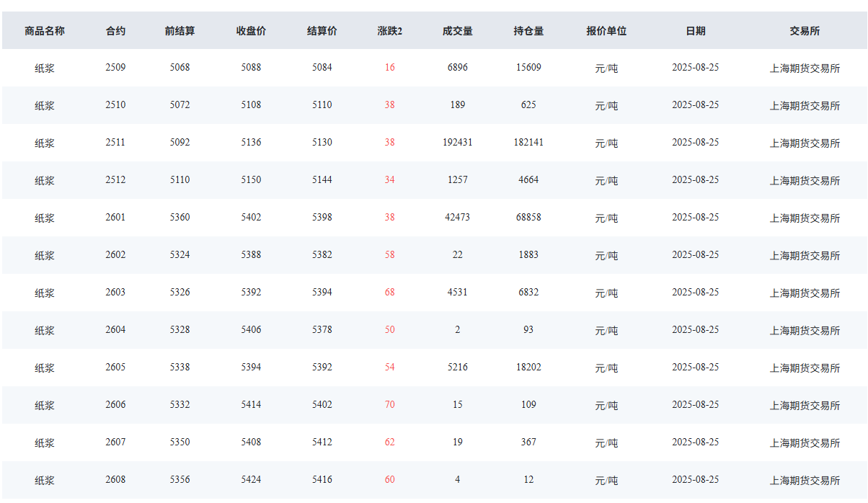Click volume value 1257
The image size is (868, 503).
pyautogui.click(x=458, y=180)
